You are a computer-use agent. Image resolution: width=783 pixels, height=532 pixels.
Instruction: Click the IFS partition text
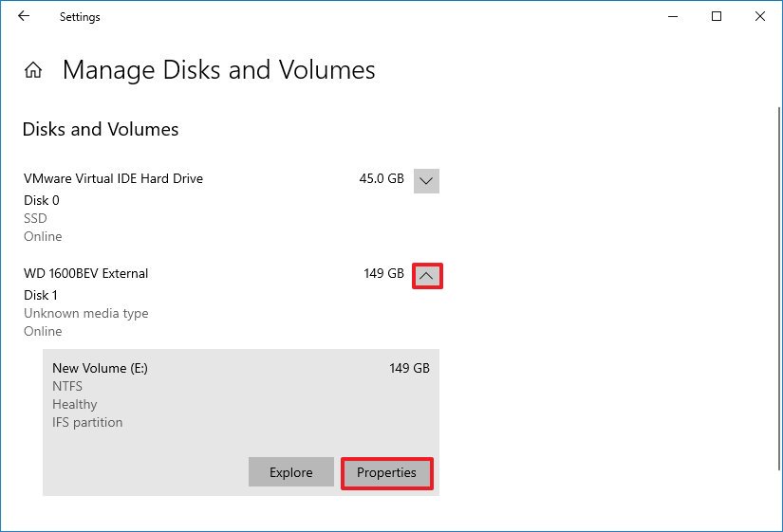87,422
